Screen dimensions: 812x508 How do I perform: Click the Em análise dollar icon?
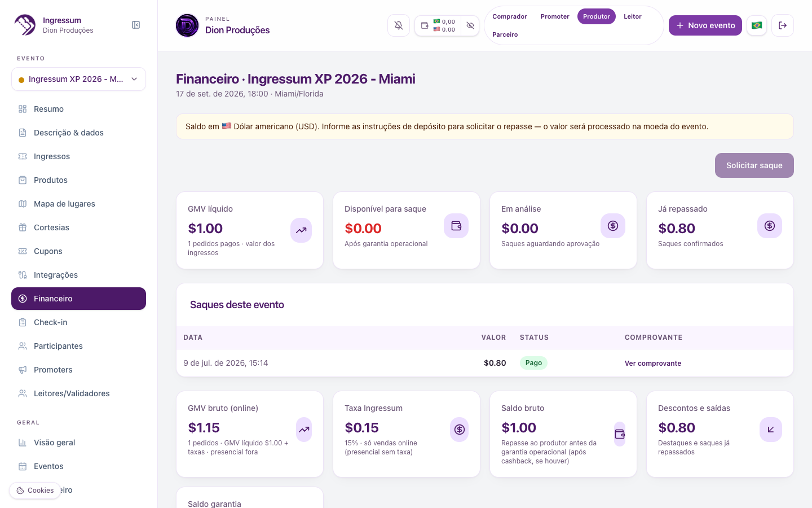[x=613, y=226]
